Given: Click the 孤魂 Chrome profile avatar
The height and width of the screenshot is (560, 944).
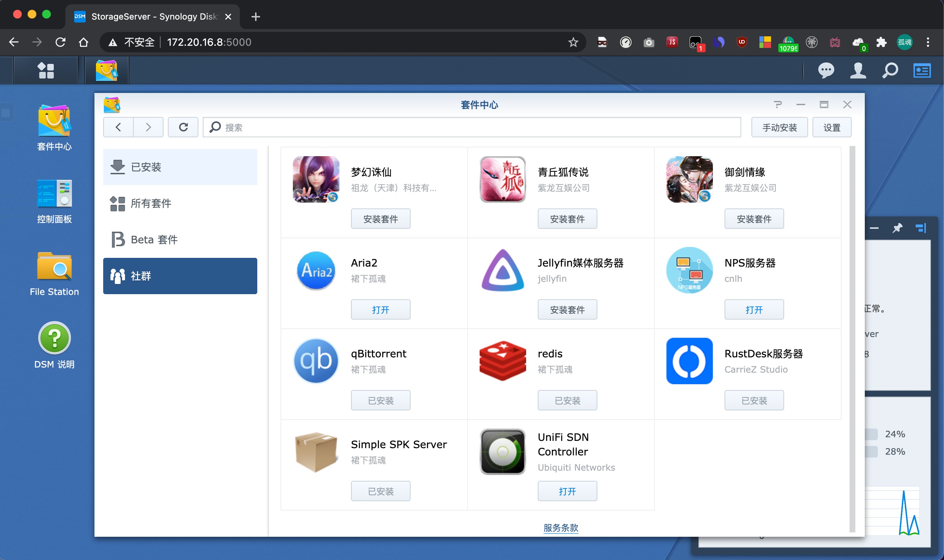Looking at the screenshot, I should pyautogui.click(x=904, y=42).
